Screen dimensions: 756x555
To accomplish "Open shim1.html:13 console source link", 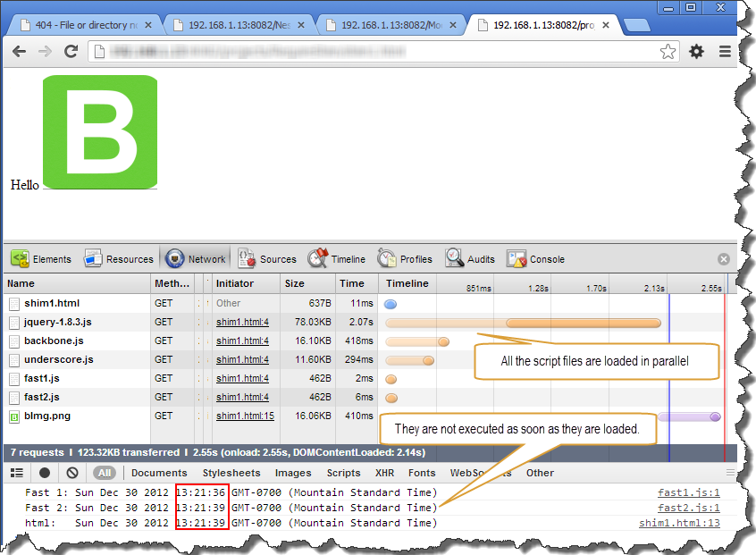I will 679,523.
